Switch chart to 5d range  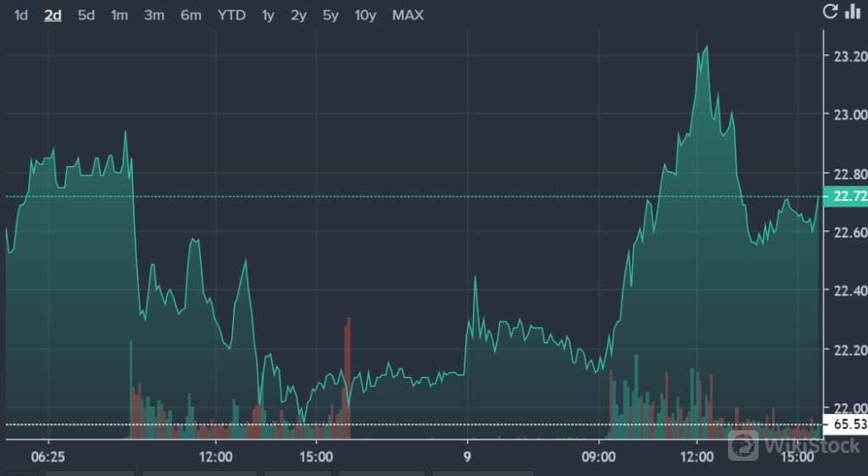pyautogui.click(x=86, y=15)
